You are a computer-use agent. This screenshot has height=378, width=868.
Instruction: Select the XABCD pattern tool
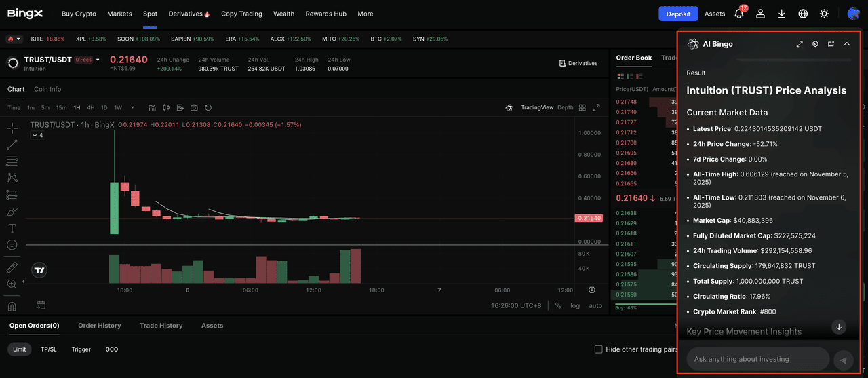point(12,178)
